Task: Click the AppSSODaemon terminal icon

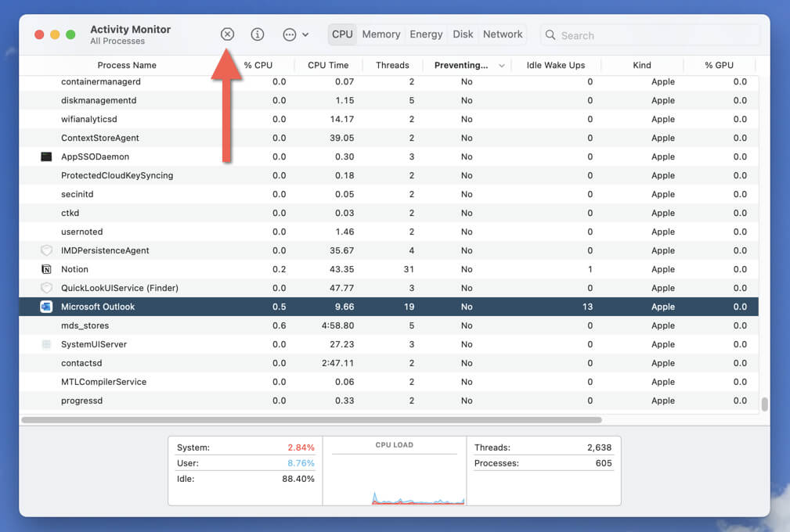Action: [x=46, y=156]
